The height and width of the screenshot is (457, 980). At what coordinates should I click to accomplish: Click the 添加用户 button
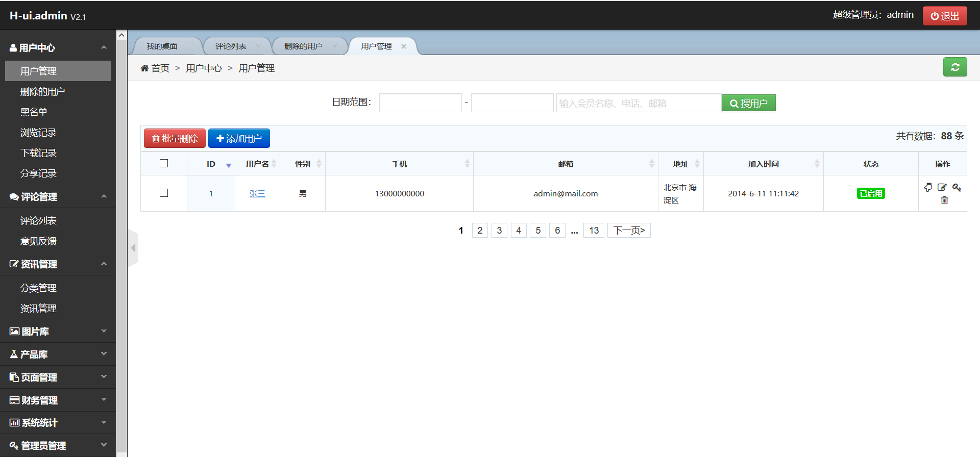click(x=239, y=138)
